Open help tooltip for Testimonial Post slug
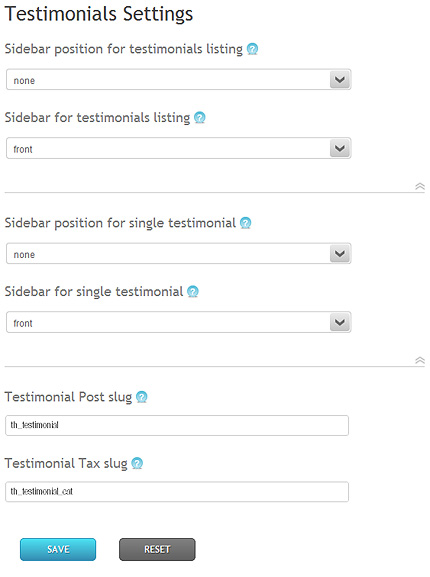Screen dimensions: 430x577 pos(142,397)
